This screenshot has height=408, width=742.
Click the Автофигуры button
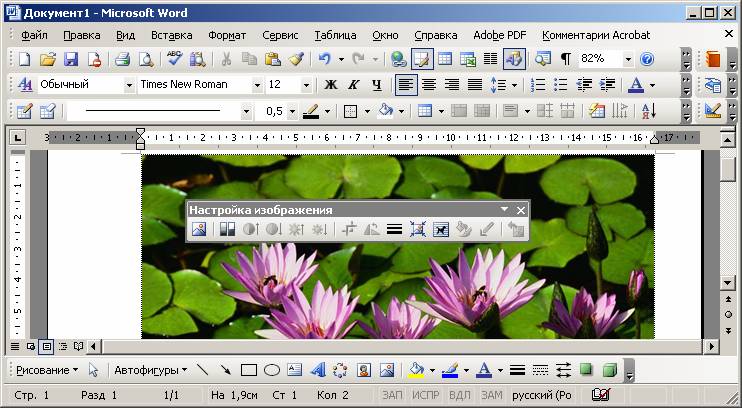(150, 370)
